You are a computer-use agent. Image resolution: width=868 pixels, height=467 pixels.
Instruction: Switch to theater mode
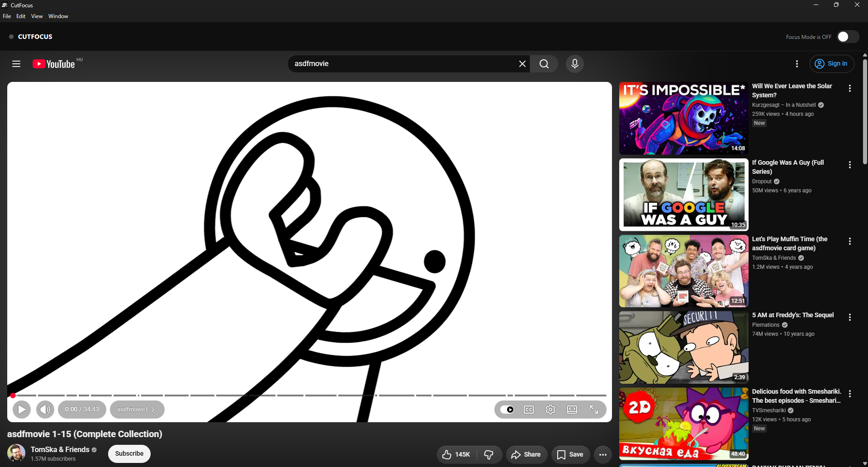[x=572, y=410]
